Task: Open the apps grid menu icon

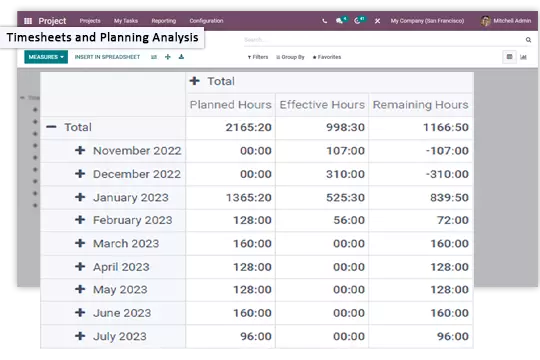Action: (28, 21)
